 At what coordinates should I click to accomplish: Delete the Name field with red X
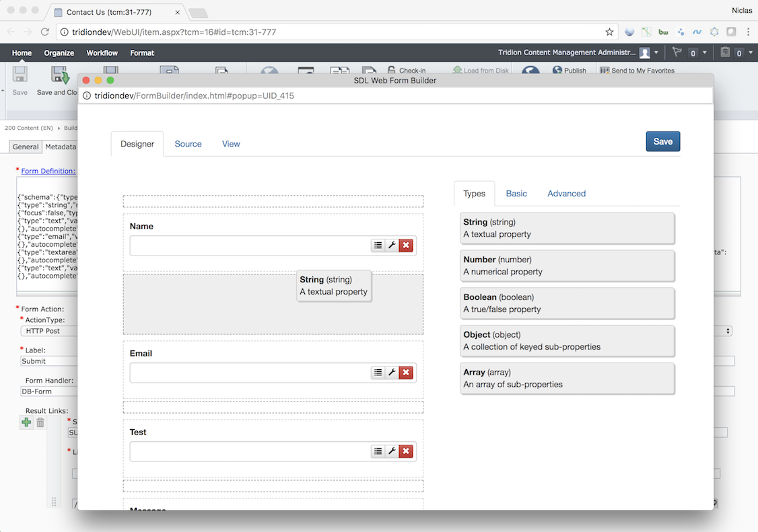point(406,245)
